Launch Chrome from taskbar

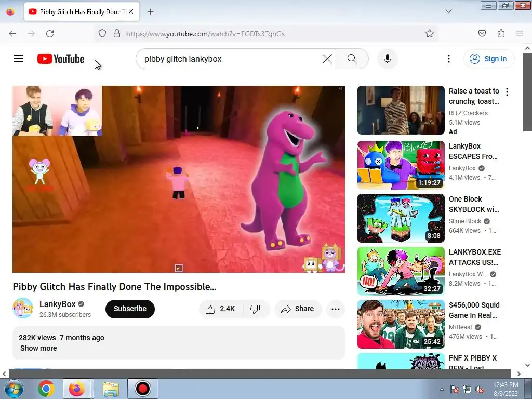point(46,389)
